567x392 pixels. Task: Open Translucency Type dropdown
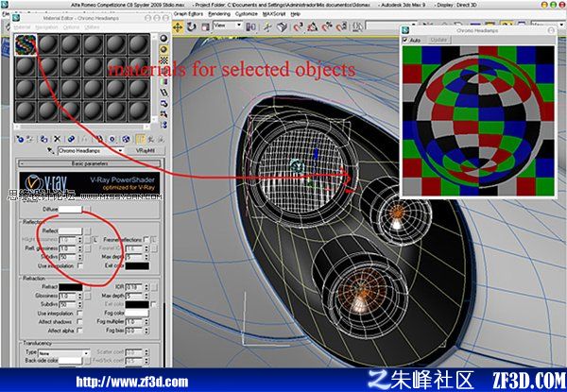[x=63, y=353]
